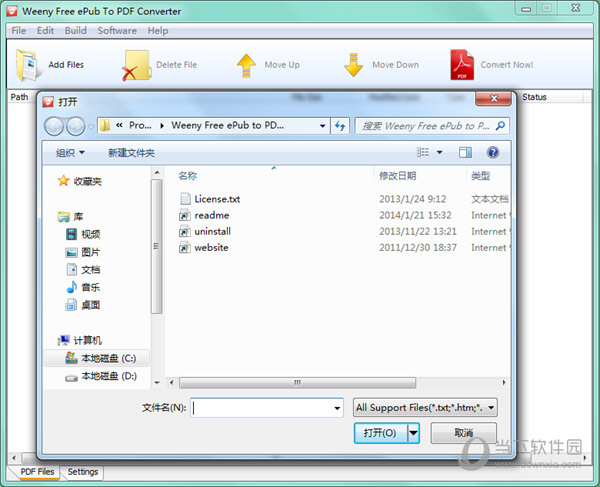Toggle the preview pane icon
Viewport: 600px width, 487px height.
pyautogui.click(x=465, y=152)
